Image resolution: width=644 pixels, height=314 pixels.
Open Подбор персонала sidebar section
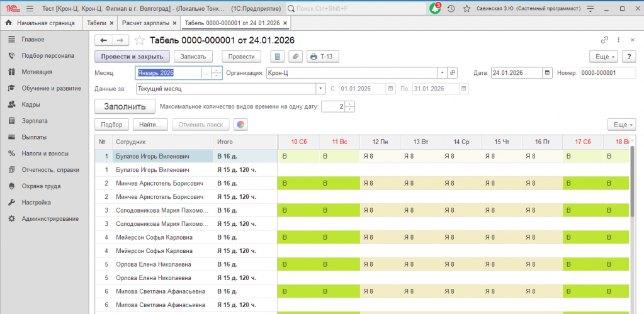click(48, 56)
